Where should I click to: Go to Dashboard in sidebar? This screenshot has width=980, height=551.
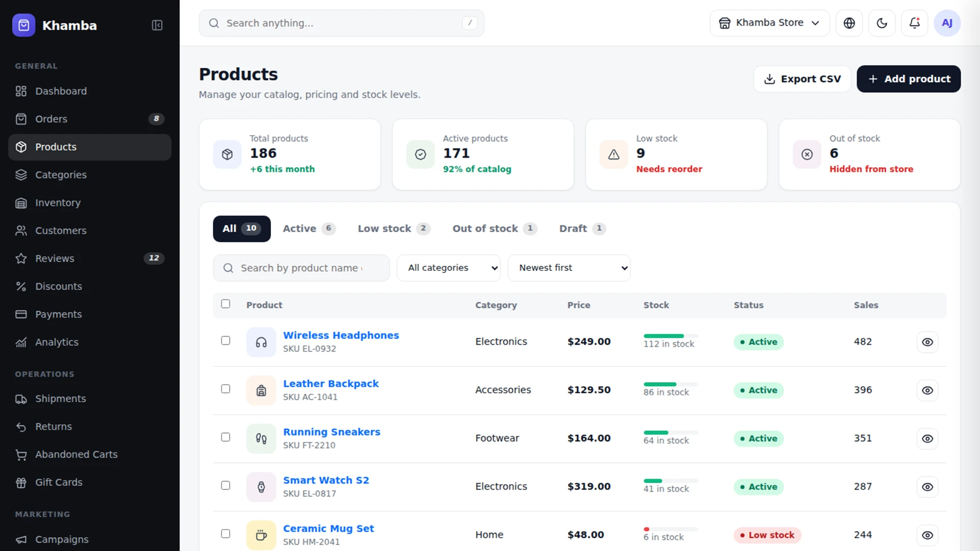coord(90,91)
